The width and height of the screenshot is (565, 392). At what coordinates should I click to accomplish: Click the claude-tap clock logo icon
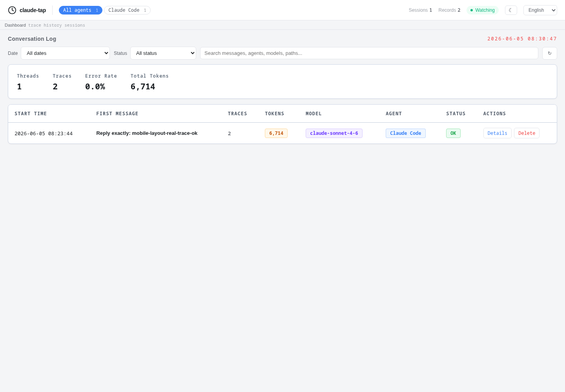12,10
